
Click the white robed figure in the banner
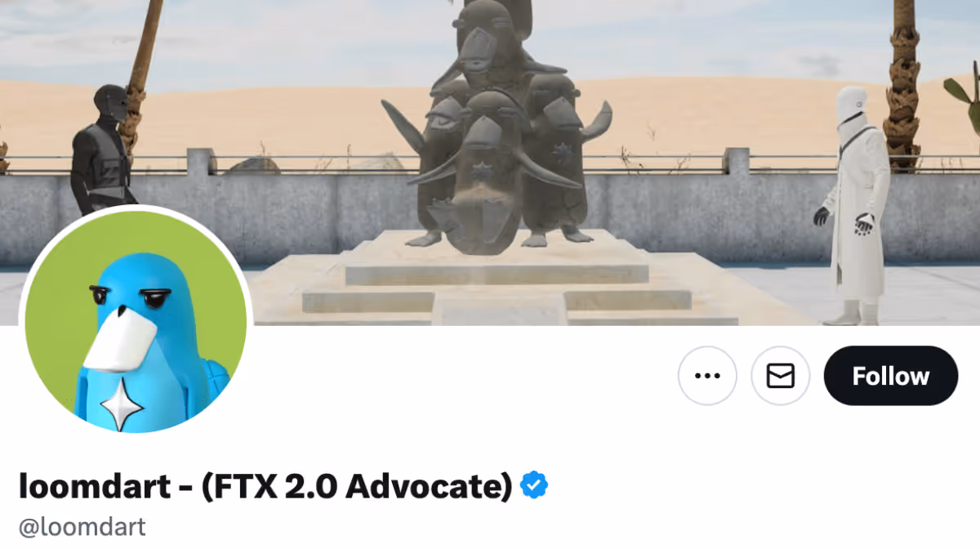855,204
